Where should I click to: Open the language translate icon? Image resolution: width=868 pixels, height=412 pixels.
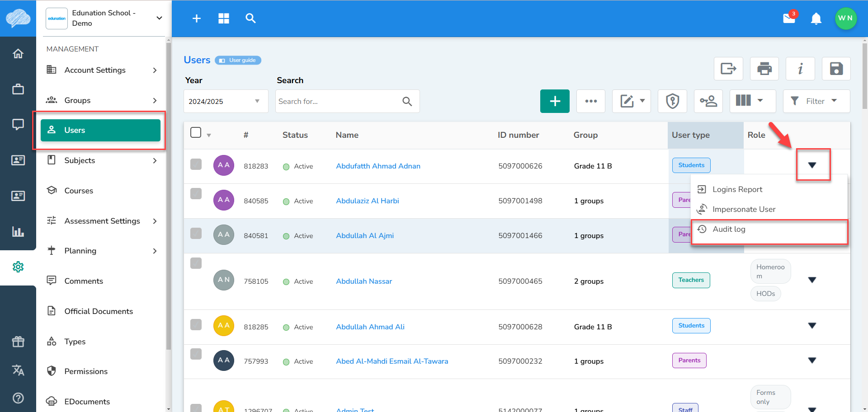pos(18,370)
